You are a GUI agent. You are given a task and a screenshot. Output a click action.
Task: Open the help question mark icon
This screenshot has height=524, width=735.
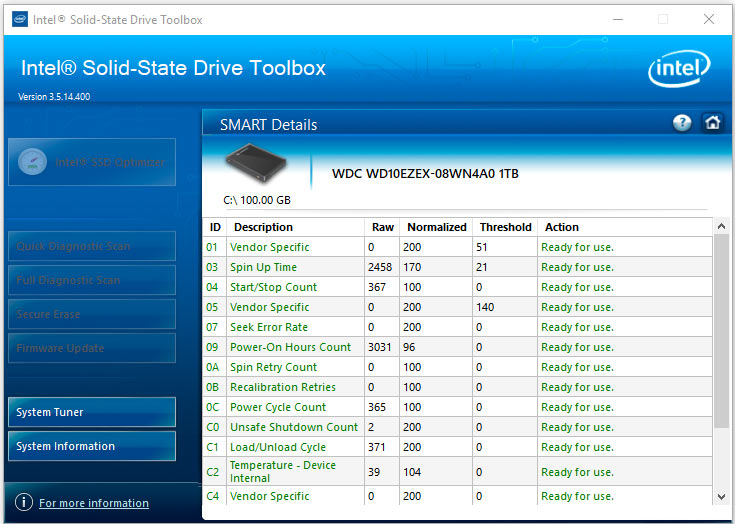[x=682, y=123]
